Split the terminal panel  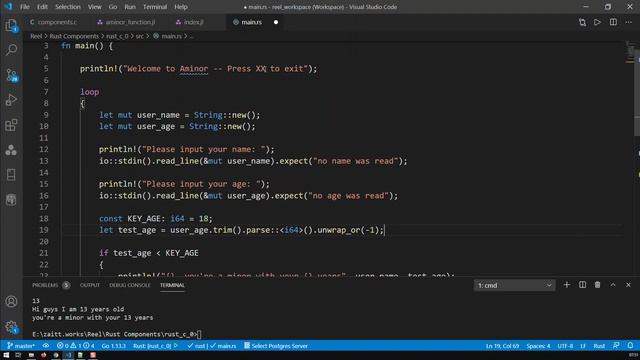[582, 285]
